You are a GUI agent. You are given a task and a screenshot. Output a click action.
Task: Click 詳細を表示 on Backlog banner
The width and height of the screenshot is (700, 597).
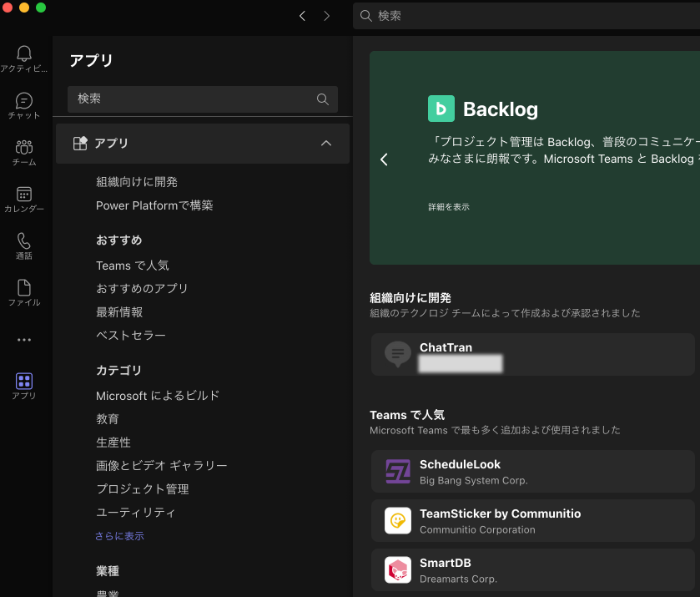449,207
